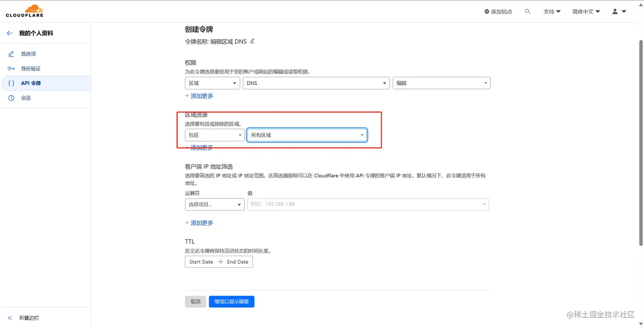Click the plus icon for 添加站点
The height and width of the screenshot is (328, 644).
487,11
